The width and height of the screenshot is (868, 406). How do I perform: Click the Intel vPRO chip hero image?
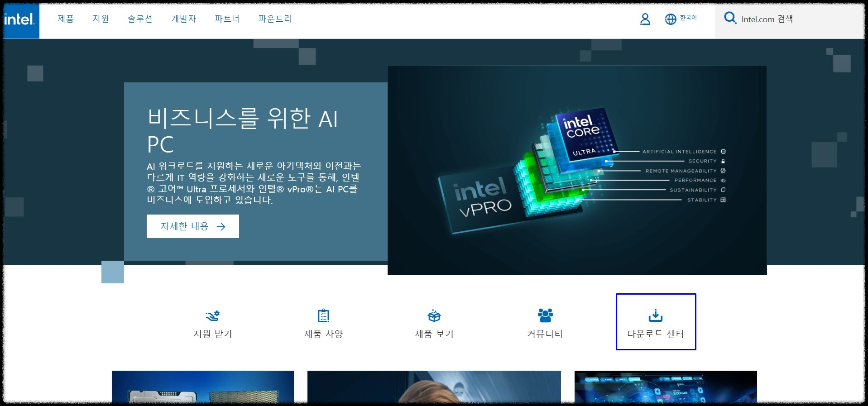tap(577, 170)
